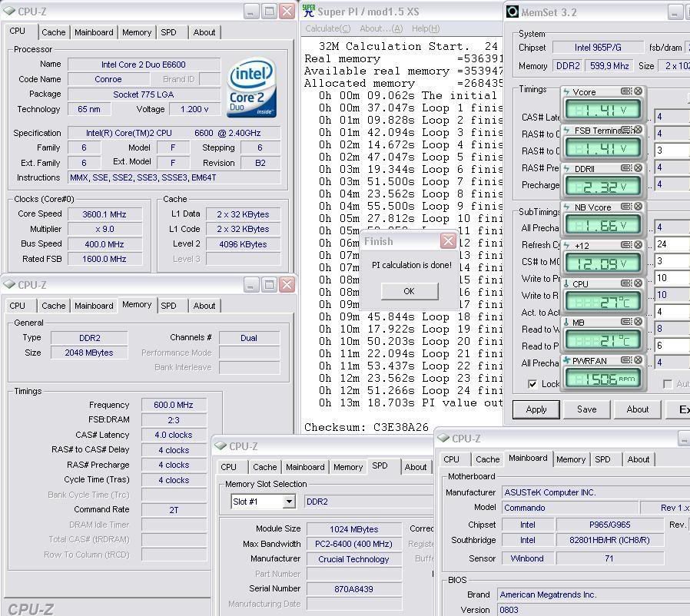The width and height of the screenshot is (690, 616).
Task: Click the title icon of the CPU-Z SPD window
Action: point(221,446)
